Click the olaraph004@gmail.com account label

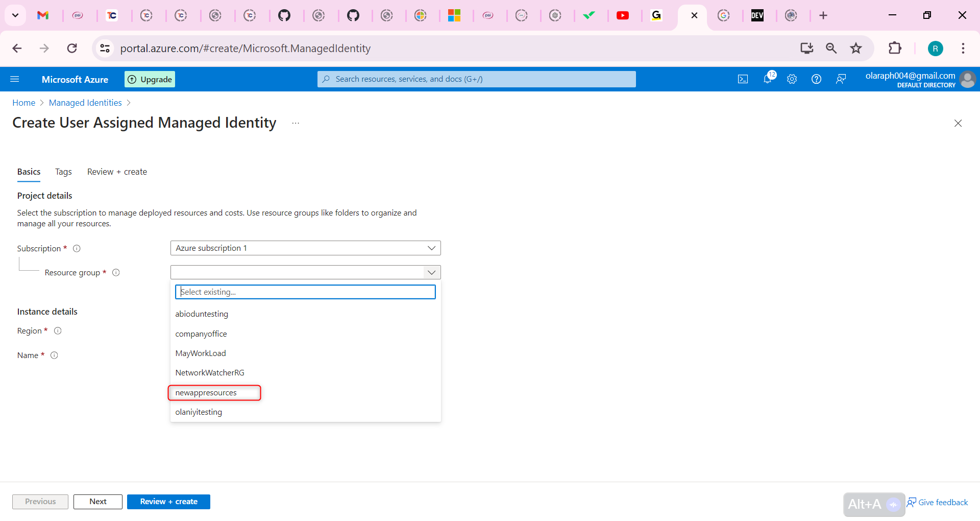tap(910, 76)
